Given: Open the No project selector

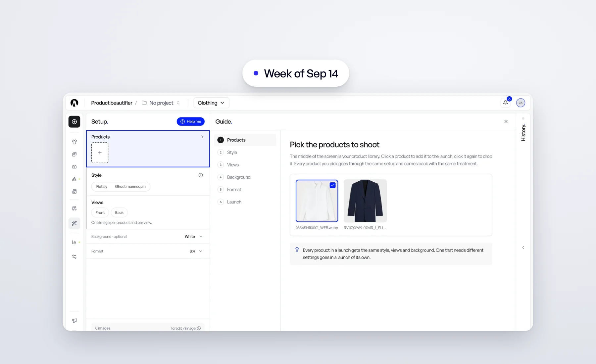Looking at the screenshot, I should [161, 103].
